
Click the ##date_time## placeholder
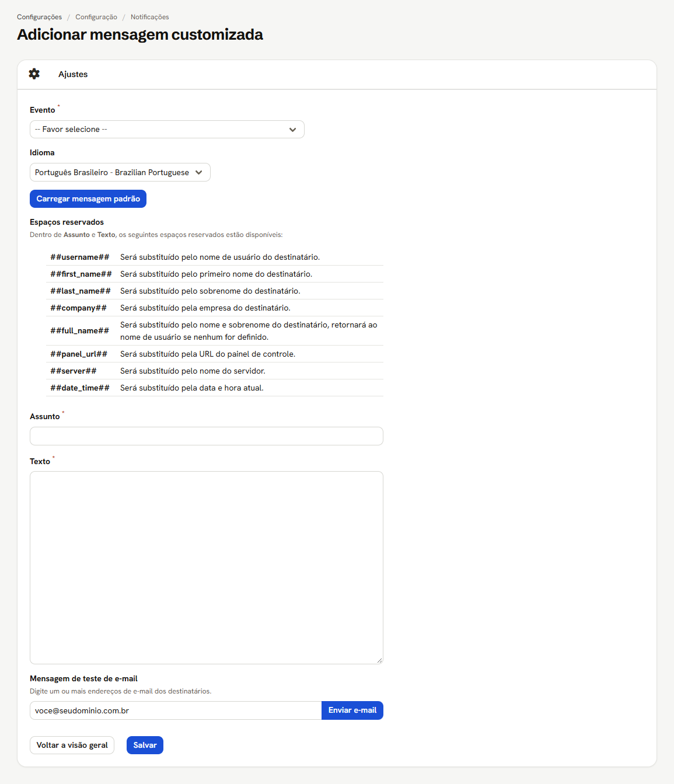point(80,388)
